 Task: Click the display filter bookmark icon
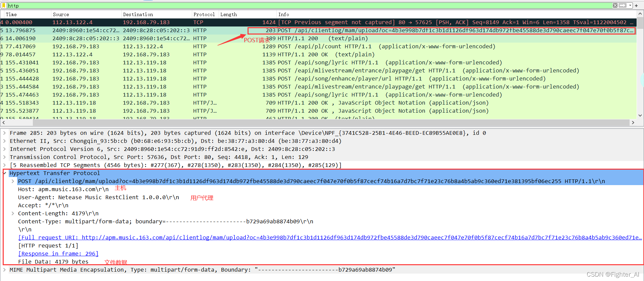[4, 5]
